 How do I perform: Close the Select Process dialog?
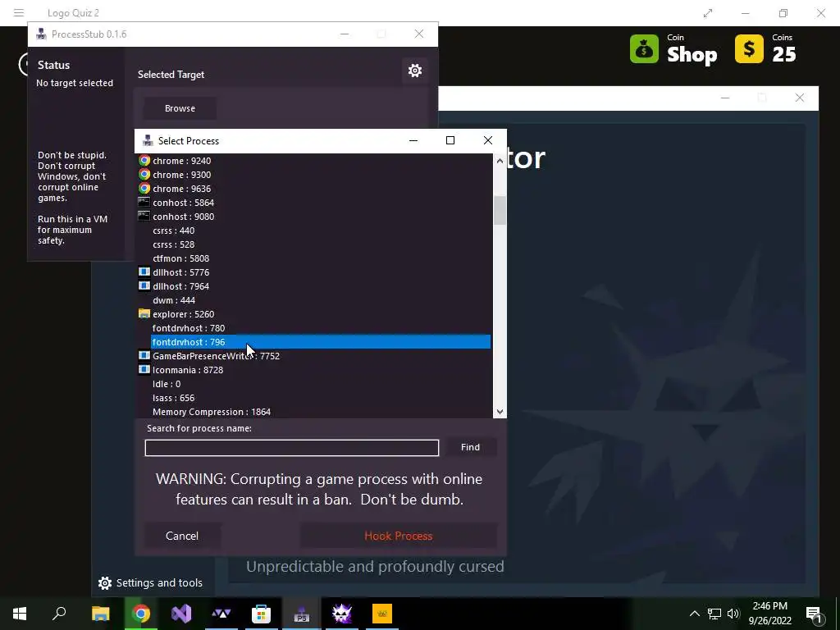[487, 140]
